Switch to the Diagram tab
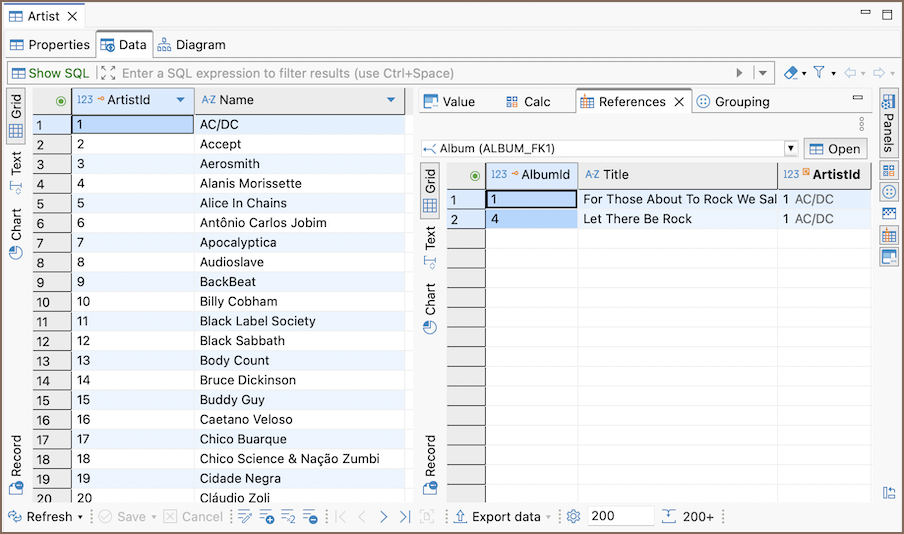 pos(191,45)
